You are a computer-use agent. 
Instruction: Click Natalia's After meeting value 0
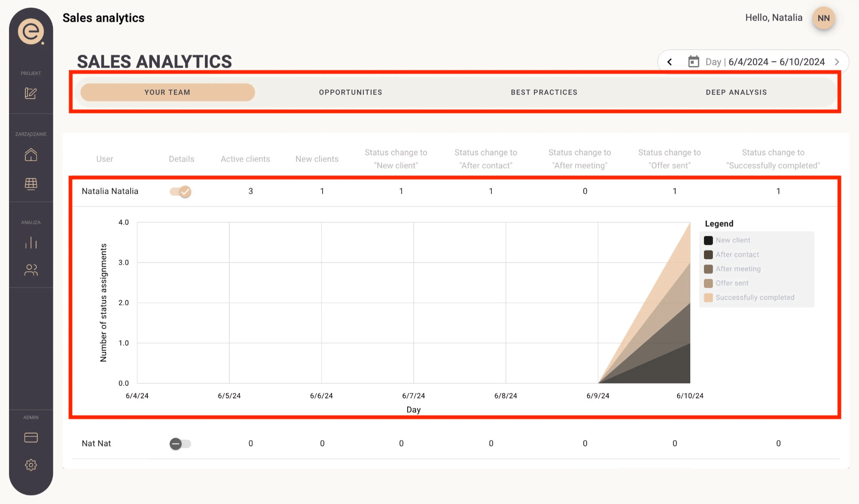tap(585, 191)
